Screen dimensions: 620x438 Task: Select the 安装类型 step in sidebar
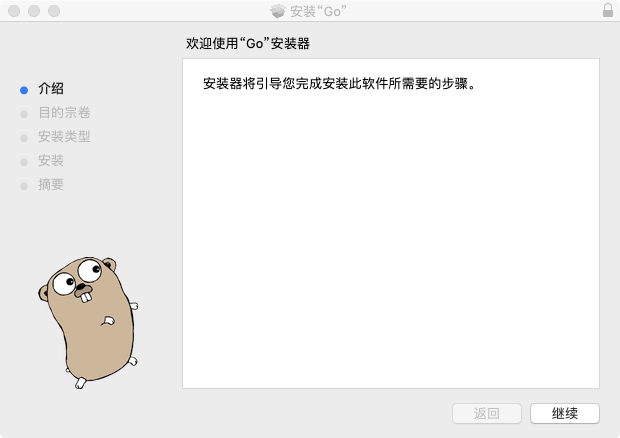pos(64,137)
